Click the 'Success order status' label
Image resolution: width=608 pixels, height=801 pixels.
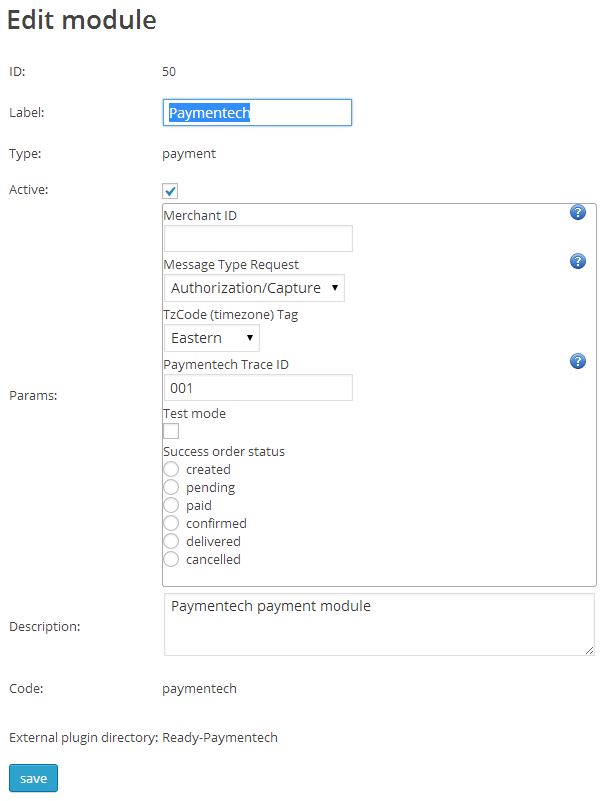point(224,452)
